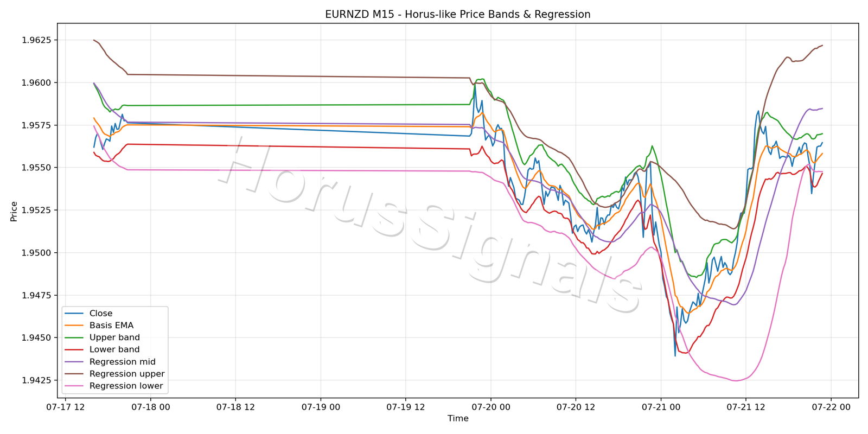Click the y-axis tick 1.9550
The image size is (868, 434).
tap(36, 168)
